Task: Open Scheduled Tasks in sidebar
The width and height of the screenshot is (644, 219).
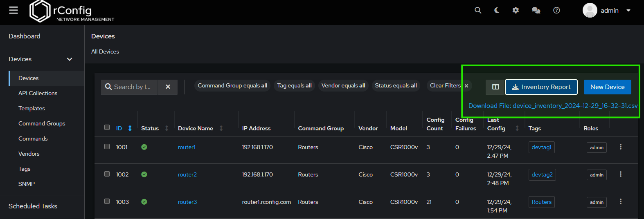Action: click(x=33, y=206)
